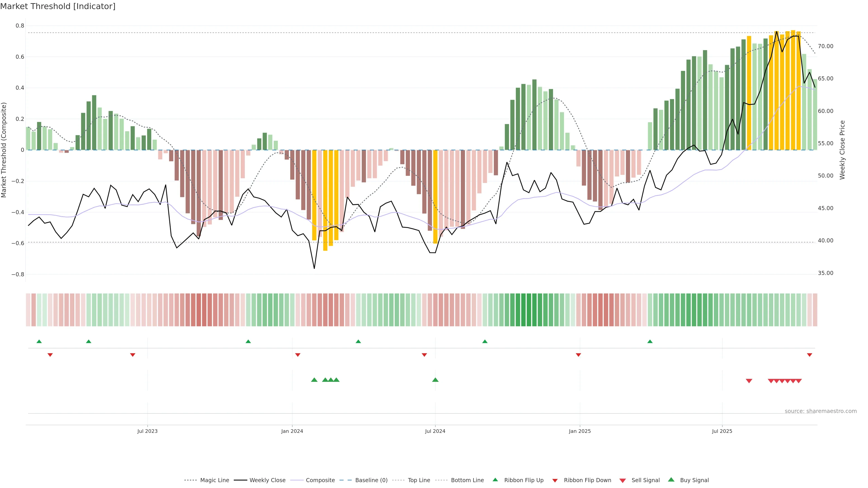
Task: Click the Sell Signal legend triangle icon
Action: 623,481
